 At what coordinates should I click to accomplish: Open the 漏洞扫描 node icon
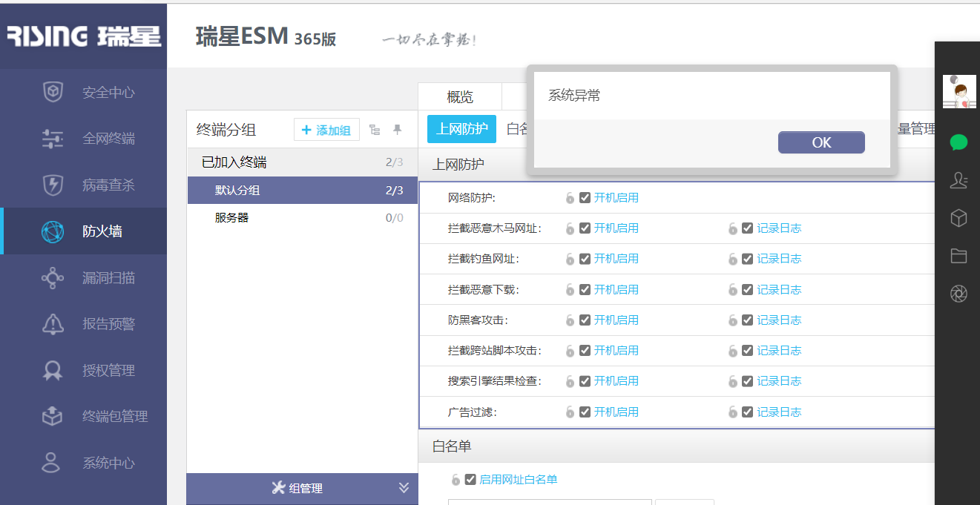click(53, 277)
